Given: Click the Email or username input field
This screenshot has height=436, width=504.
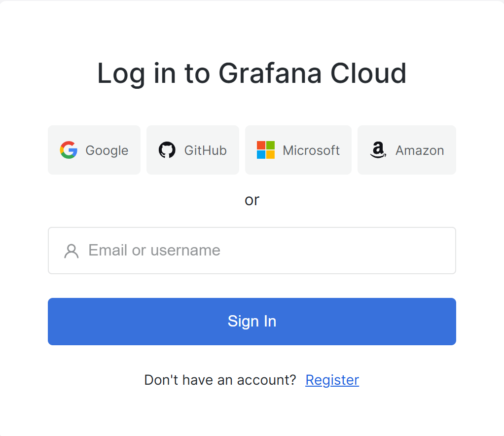Looking at the screenshot, I should pos(252,251).
